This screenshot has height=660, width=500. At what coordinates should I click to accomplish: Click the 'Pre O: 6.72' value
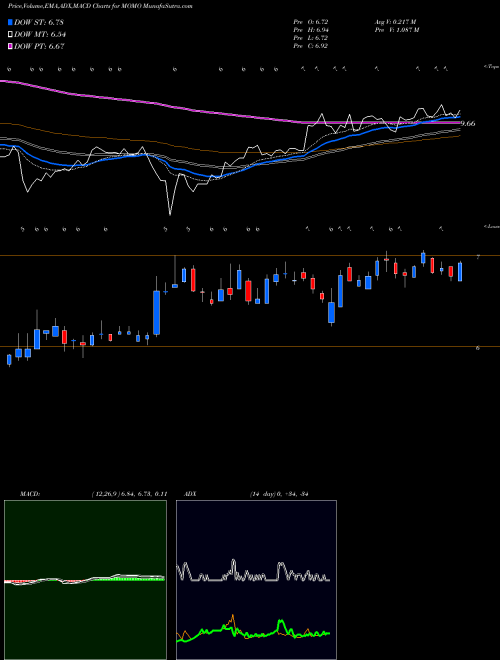pyautogui.click(x=311, y=22)
